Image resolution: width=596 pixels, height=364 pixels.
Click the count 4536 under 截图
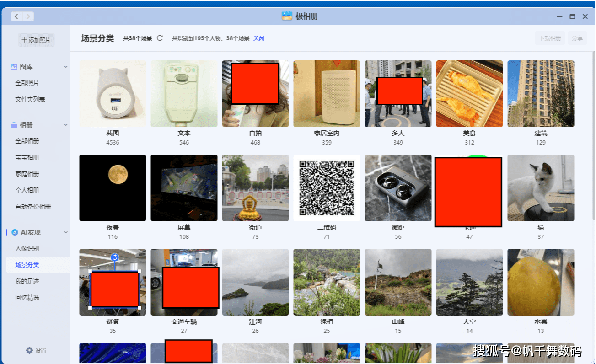[x=113, y=143]
